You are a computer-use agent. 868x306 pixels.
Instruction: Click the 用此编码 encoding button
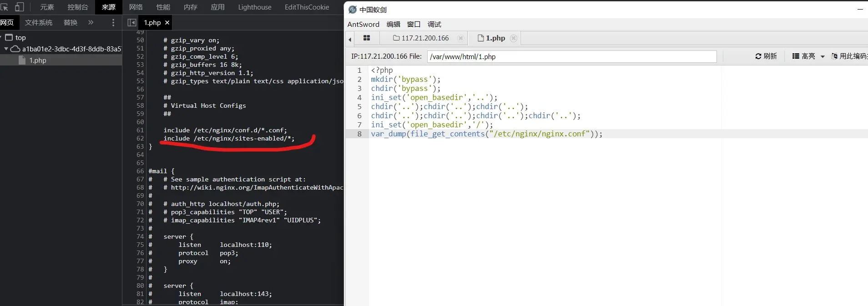(849, 56)
